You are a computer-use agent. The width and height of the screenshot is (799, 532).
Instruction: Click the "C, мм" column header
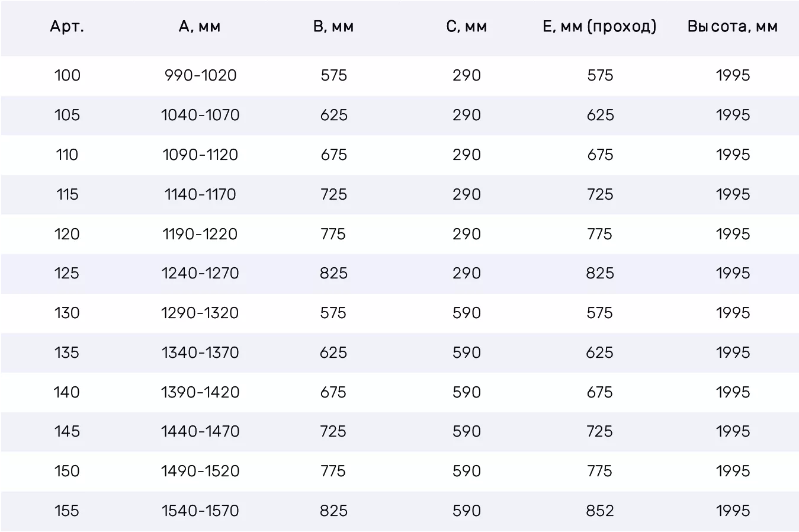467,27
